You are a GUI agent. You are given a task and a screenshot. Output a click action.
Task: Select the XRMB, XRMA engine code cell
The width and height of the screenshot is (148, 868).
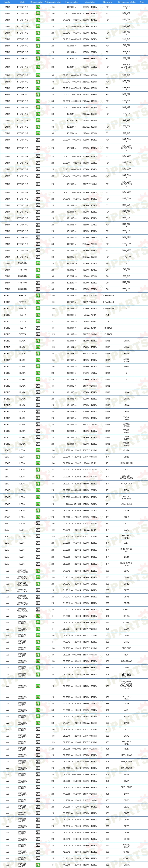coord(126,425)
